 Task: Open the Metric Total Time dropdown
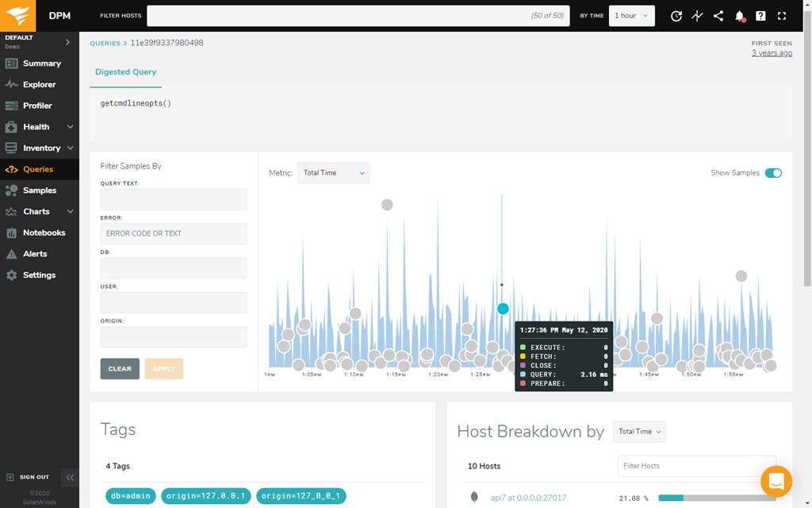click(332, 172)
